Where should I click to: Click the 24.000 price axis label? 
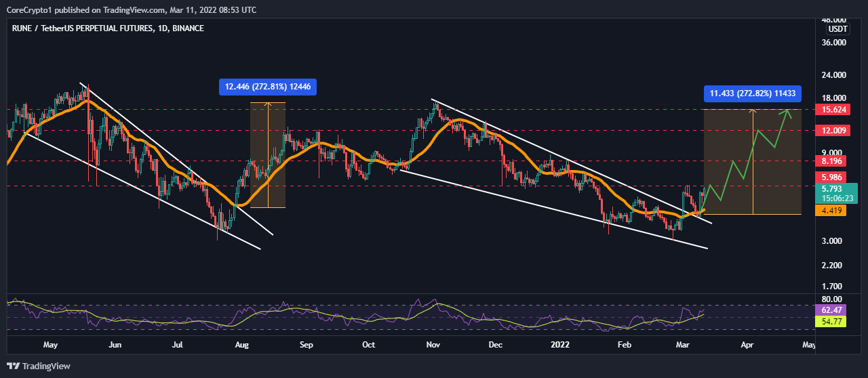[x=833, y=75]
